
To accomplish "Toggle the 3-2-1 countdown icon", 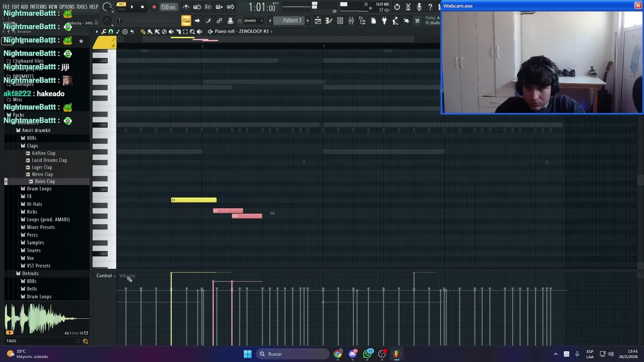I will [x=208, y=7].
